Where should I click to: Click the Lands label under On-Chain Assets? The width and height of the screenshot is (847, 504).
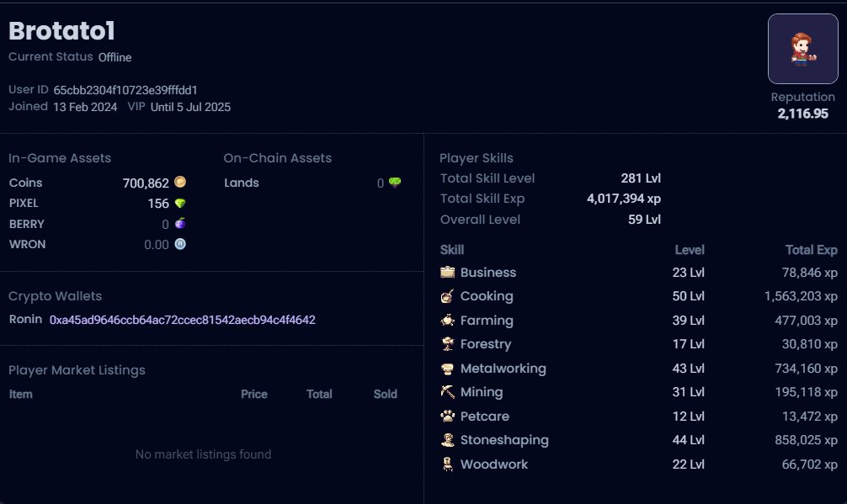click(x=242, y=183)
